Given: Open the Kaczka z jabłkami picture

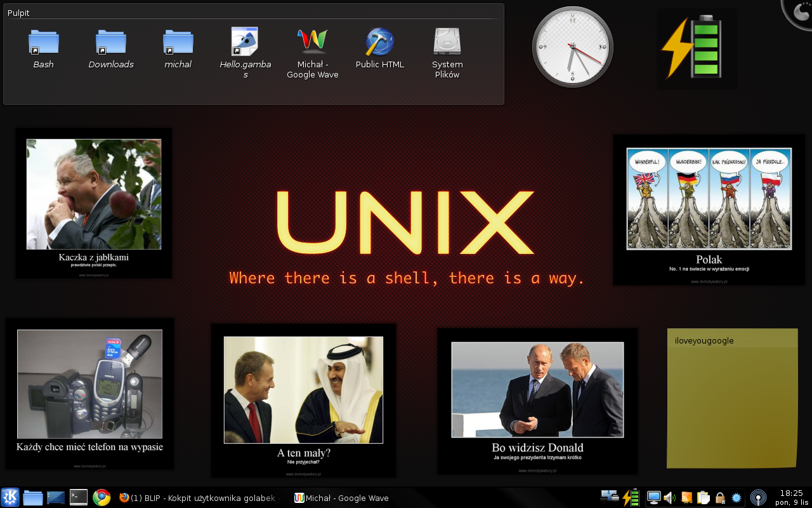Looking at the screenshot, I should (x=94, y=203).
